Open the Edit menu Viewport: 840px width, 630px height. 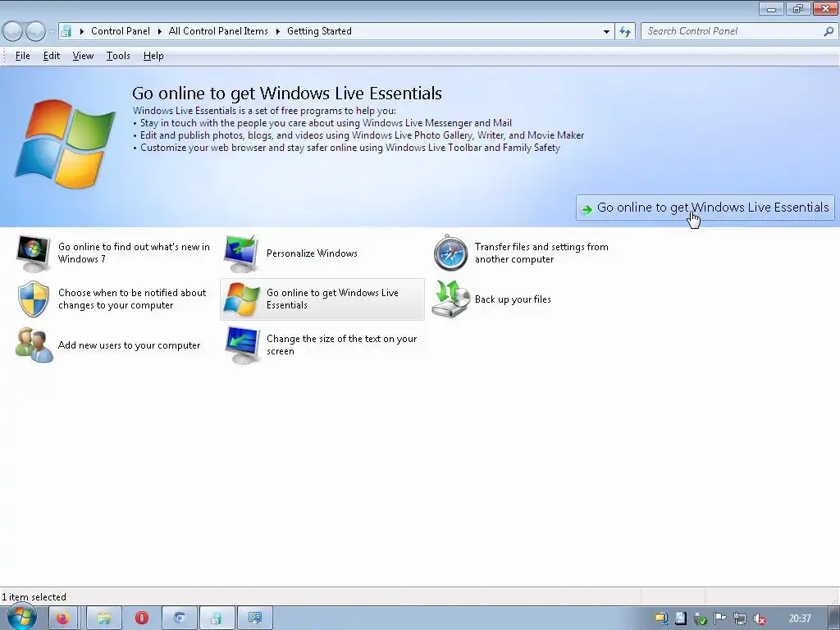point(52,56)
